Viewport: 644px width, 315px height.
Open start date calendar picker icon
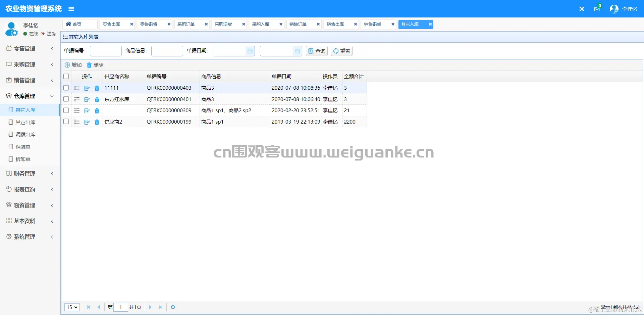(250, 51)
